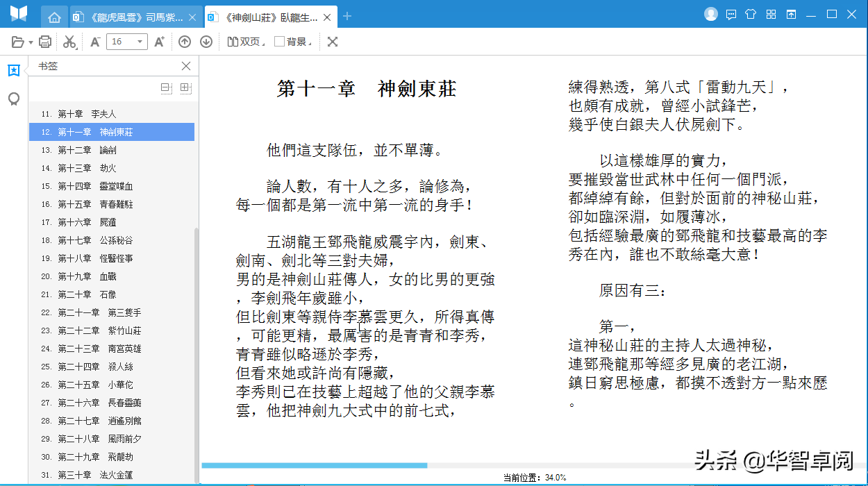
Task: Expand all bookmarks with plus icon
Action: 185,87
